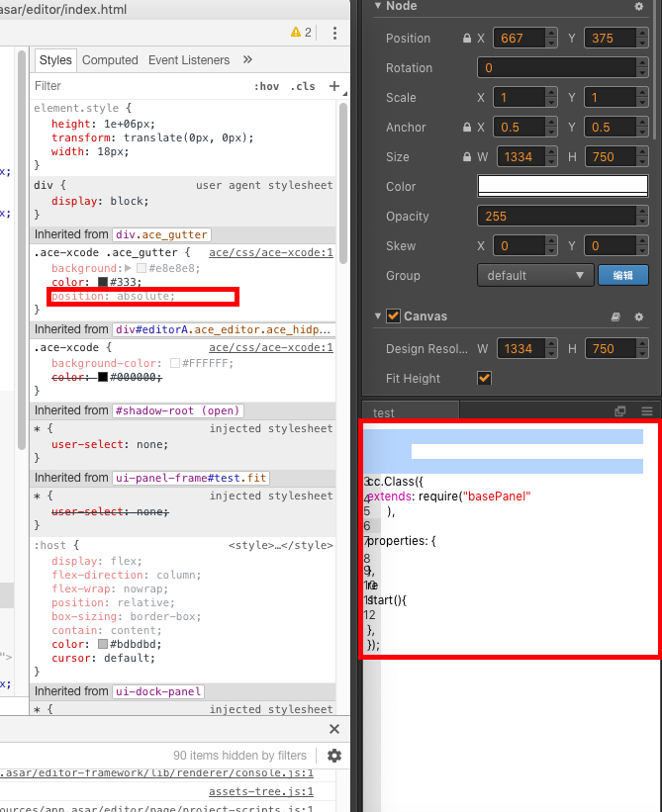Toggle the Anchor lock icon
The image size is (662, 812).
(467, 128)
